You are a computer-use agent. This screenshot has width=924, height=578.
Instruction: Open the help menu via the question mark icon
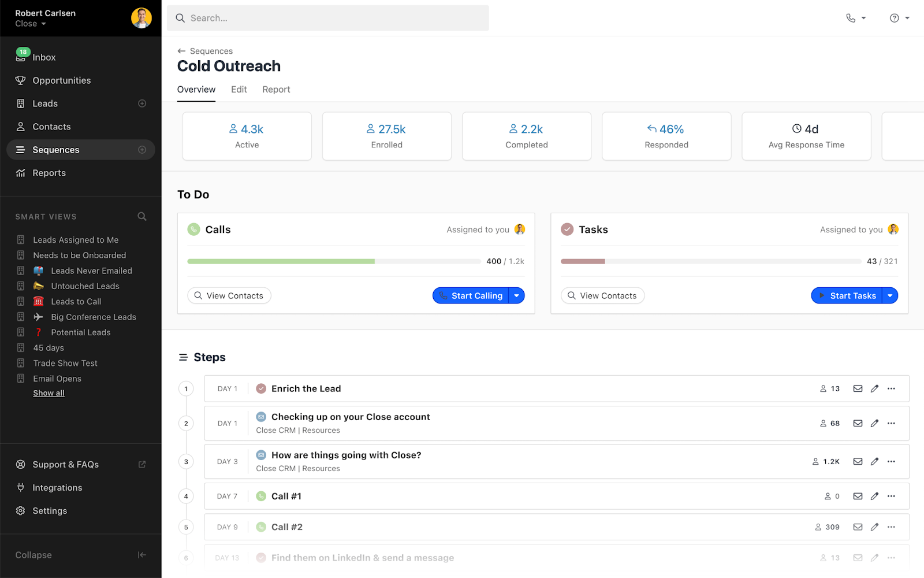coord(895,18)
